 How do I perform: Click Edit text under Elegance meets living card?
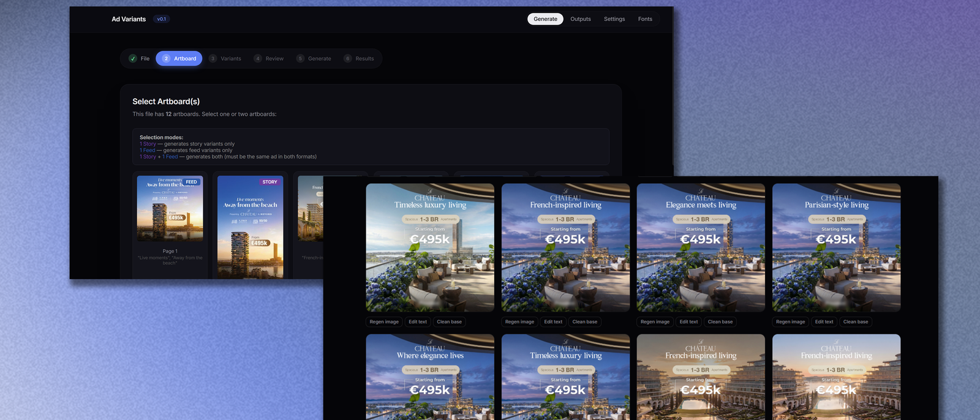(688, 321)
